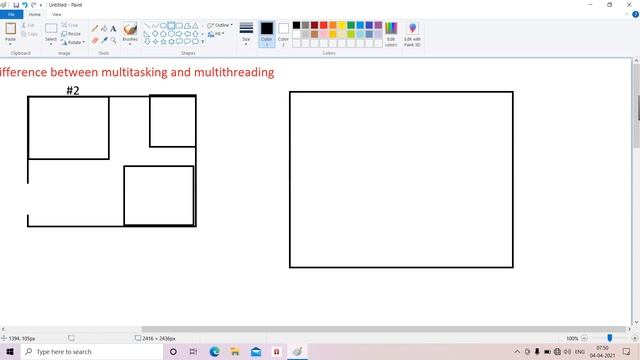Switch to the View tab

click(56, 14)
